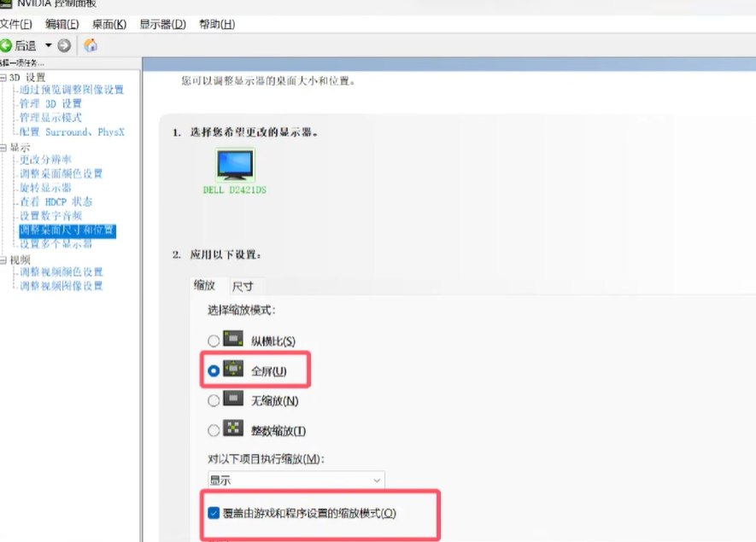Click the 整数缩放 scaling mode icon

click(233, 429)
